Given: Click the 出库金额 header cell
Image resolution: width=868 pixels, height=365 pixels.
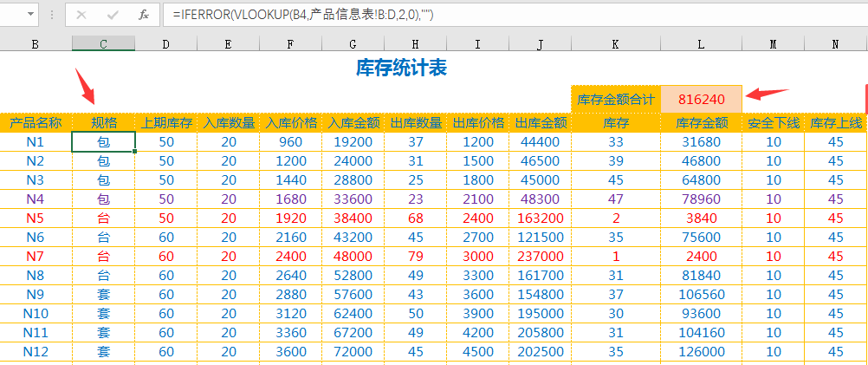Looking at the screenshot, I should point(541,122).
